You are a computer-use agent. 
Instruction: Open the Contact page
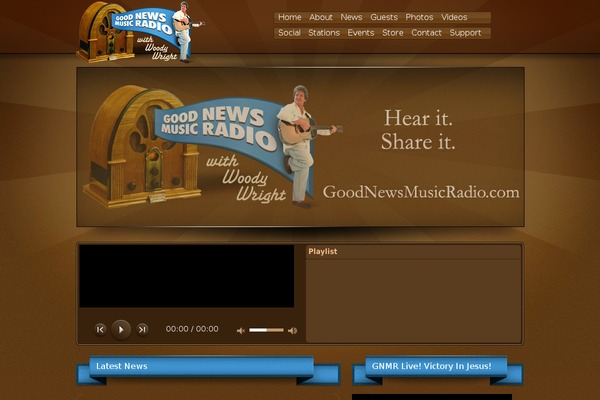[x=426, y=33]
